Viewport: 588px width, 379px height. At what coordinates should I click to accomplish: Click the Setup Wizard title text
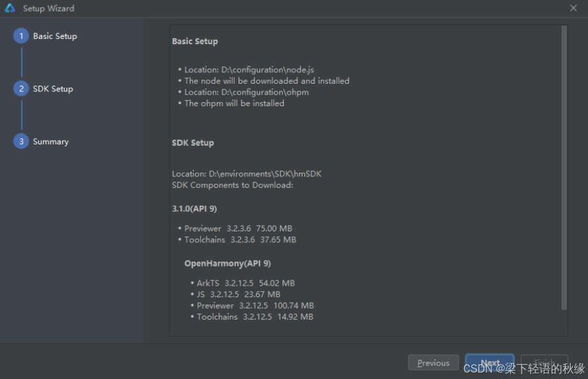pyautogui.click(x=49, y=8)
